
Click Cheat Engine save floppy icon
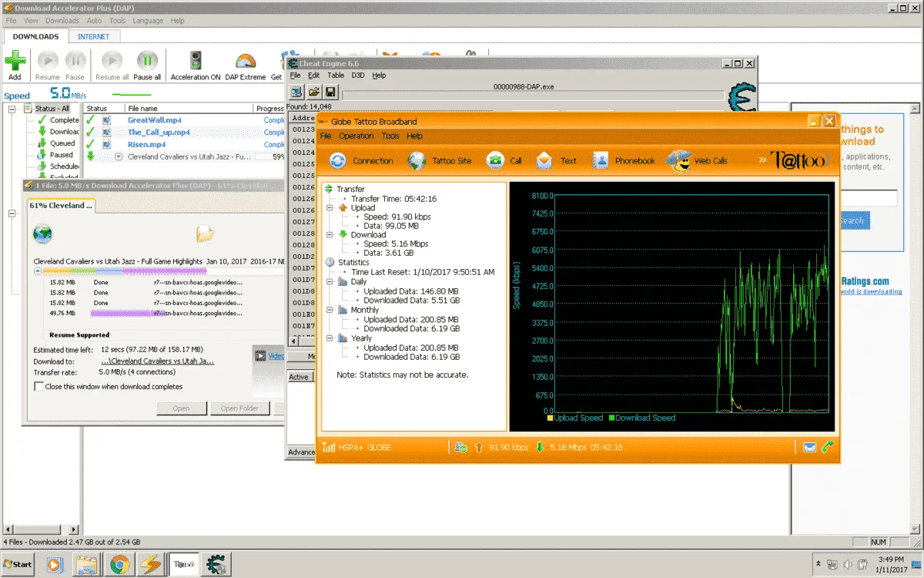pyautogui.click(x=331, y=92)
